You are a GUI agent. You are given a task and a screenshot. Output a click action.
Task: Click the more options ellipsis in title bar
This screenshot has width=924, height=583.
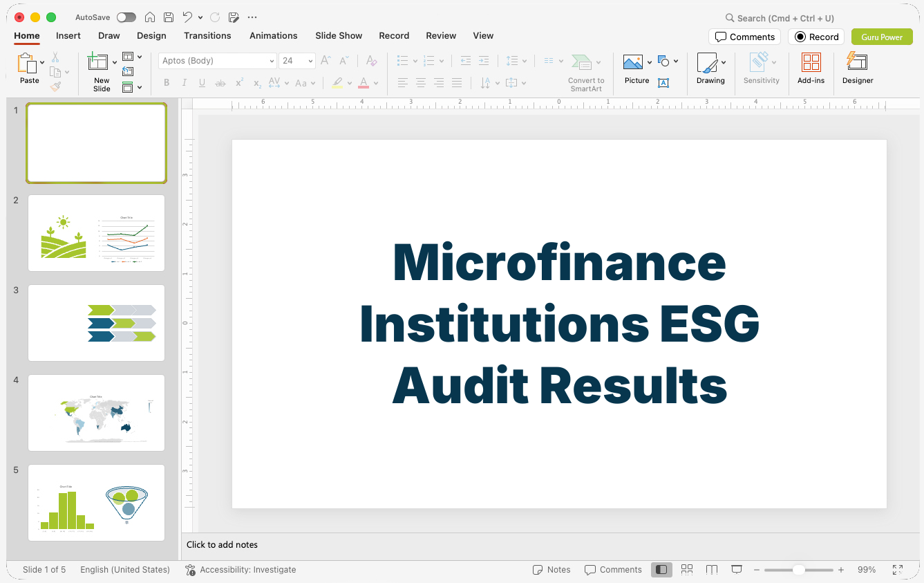pyautogui.click(x=252, y=17)
